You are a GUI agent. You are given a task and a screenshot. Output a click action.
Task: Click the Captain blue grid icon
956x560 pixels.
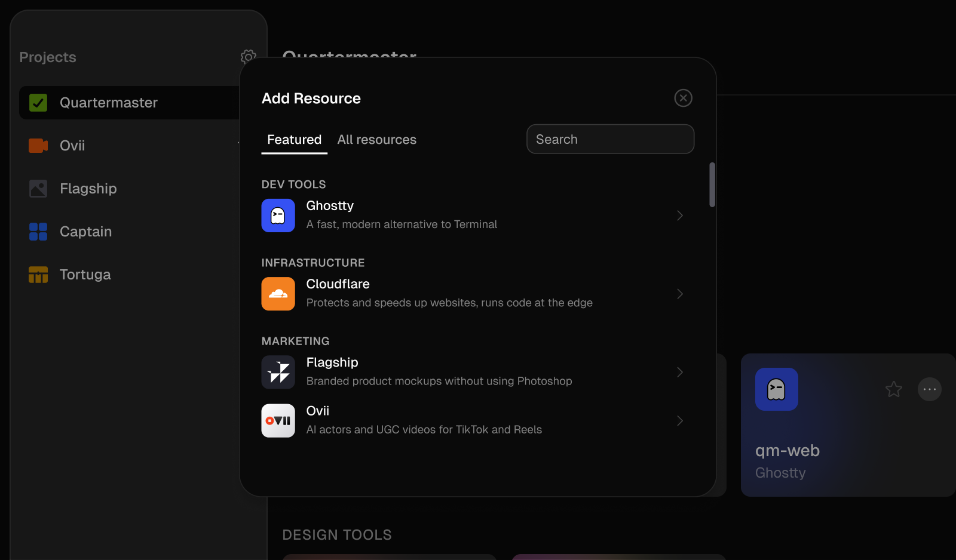38,232
